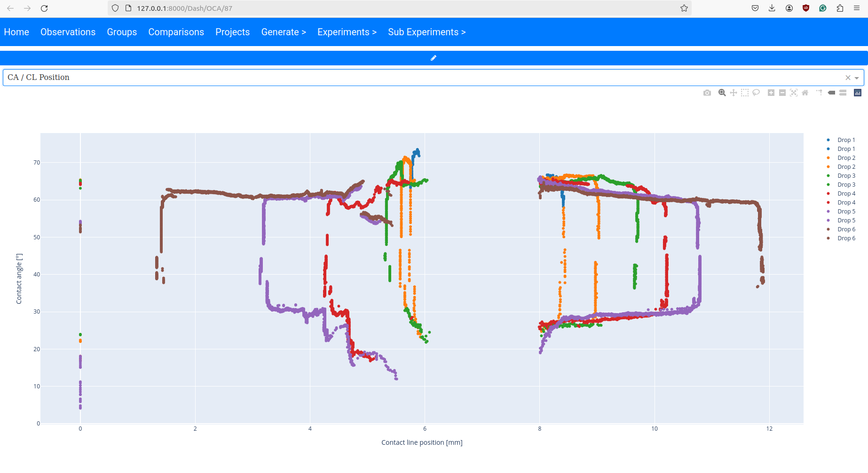Select the Pan tool in plot modebar
Viewport: 868px width, 473px height.
(x=734, y=93)
